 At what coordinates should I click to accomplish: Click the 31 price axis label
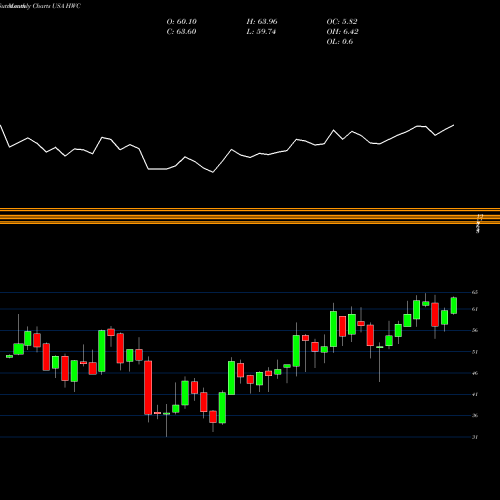coord(475,437)
